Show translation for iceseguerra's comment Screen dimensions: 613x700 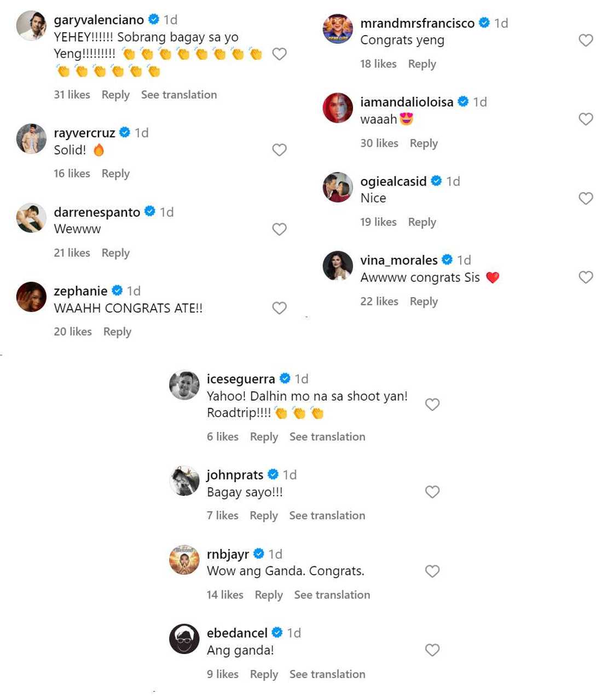327,437
